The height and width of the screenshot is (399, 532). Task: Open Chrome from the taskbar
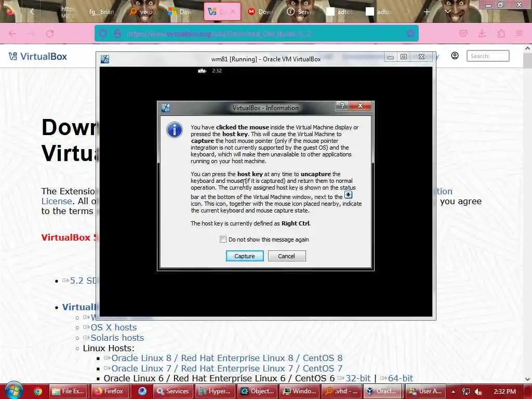(x=38, y=391)
